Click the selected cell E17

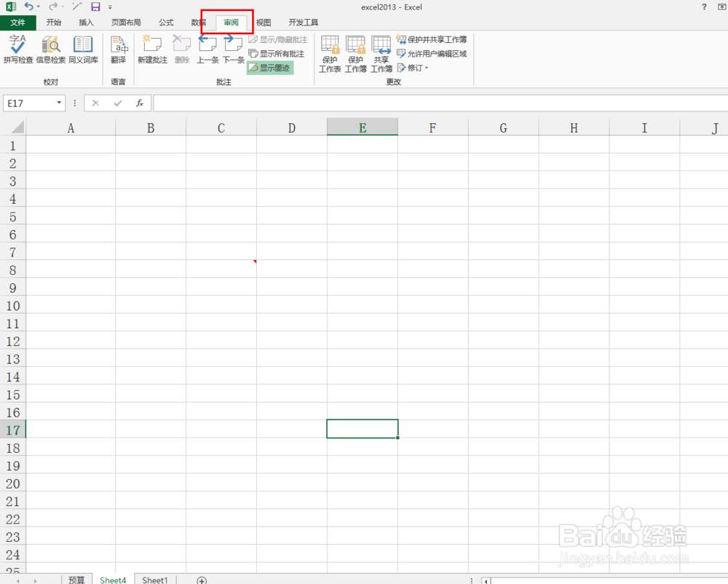pyautogui.click(x=362, y=429)
